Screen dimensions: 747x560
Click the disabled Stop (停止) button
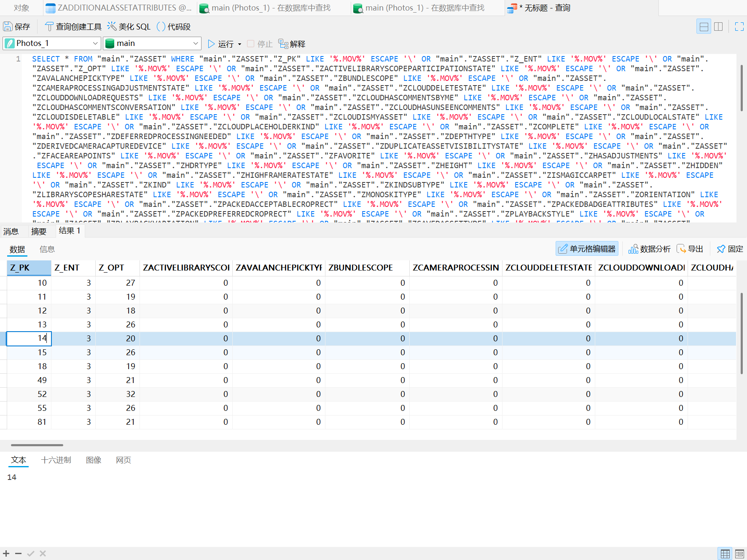click(260, 44)
